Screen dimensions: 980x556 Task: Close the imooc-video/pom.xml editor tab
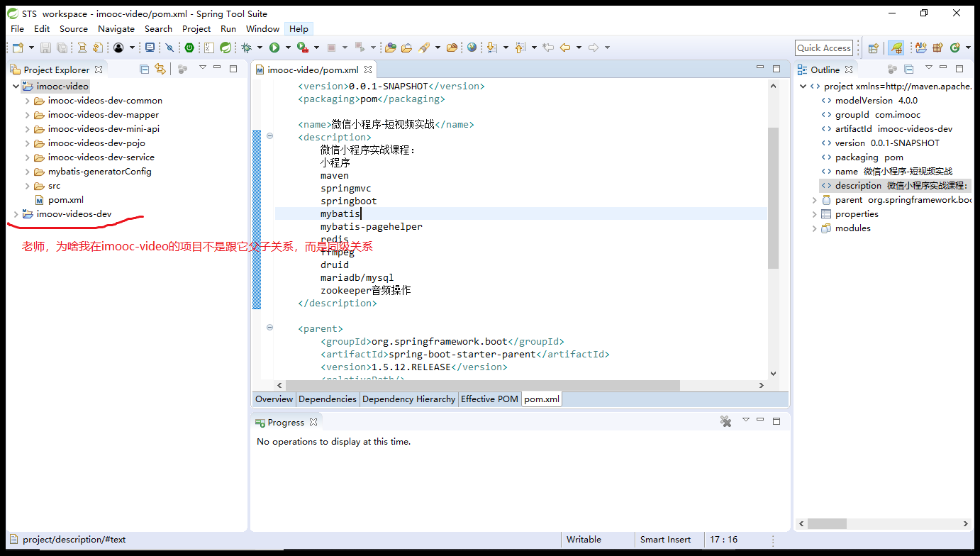pos(368,69)
